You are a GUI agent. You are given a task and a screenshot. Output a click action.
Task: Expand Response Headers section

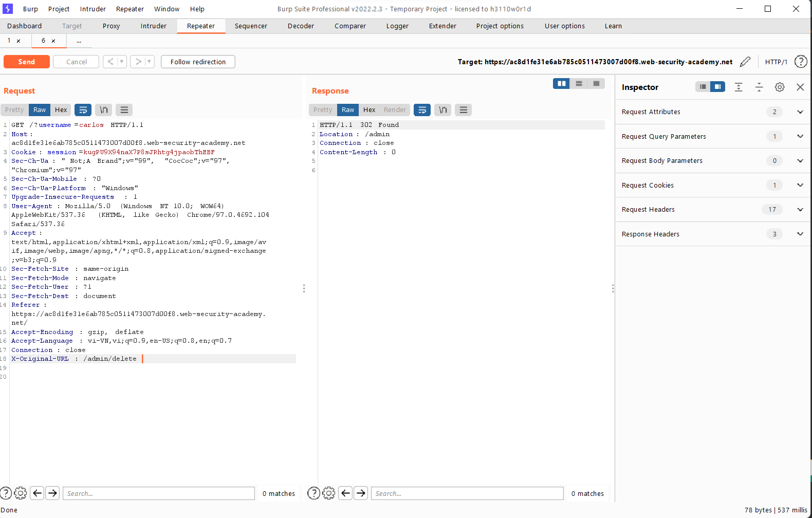point(800,234)
